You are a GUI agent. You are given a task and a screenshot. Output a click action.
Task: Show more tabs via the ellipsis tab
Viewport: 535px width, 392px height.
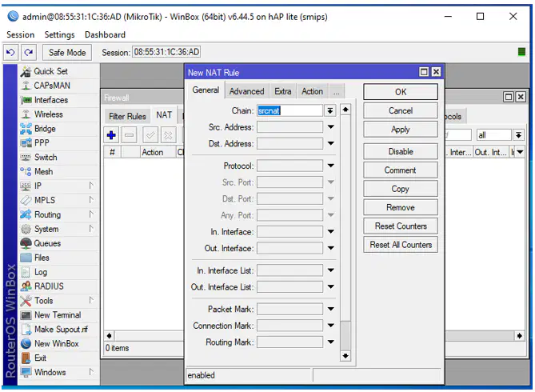pyautogui.click(x=337, y=91)
